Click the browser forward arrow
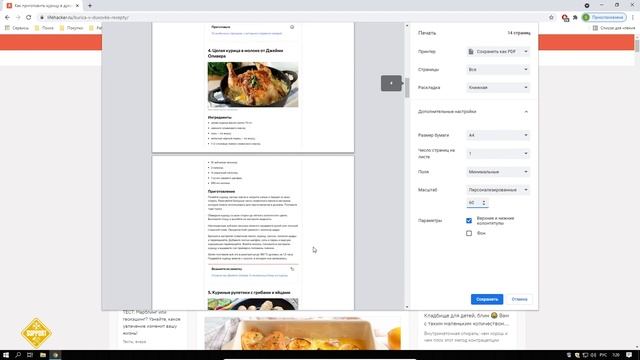 click(18, 18)
